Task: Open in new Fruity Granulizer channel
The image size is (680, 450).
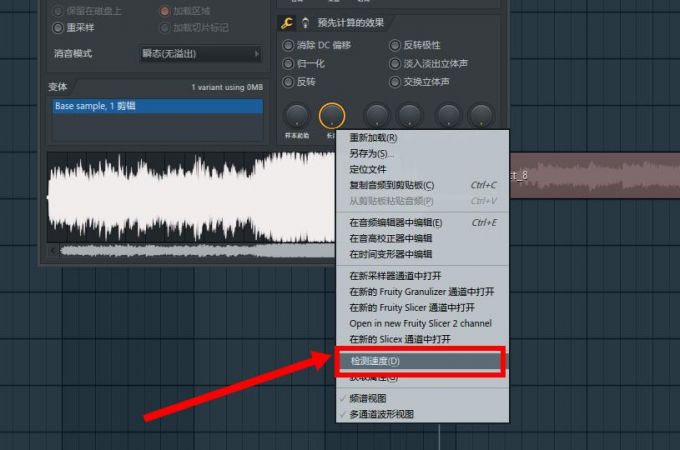Action: click(x=422, y=292)
